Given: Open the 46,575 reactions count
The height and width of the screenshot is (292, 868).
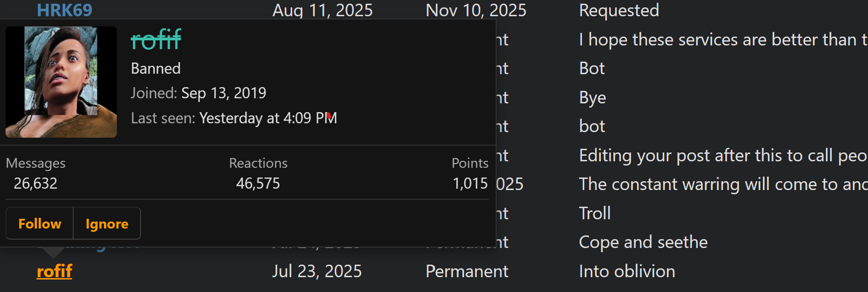Looking at the screenshot, I should pos(258,184).
